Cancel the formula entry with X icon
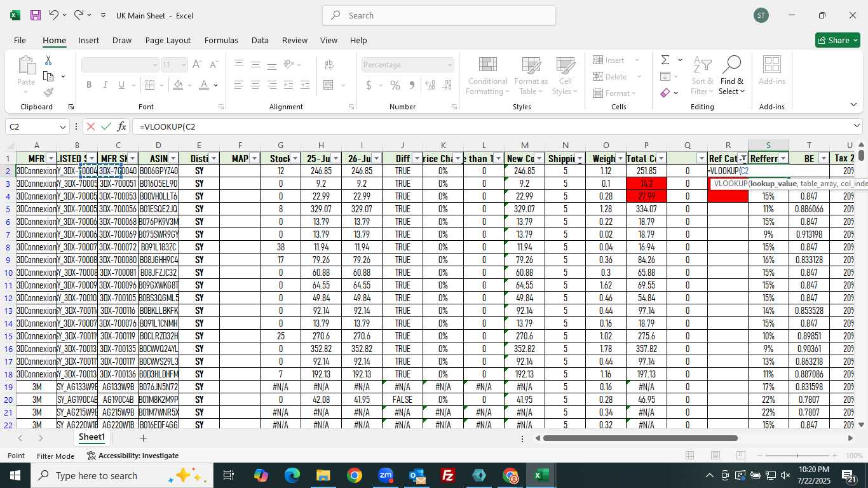 (x=90, y=126)
